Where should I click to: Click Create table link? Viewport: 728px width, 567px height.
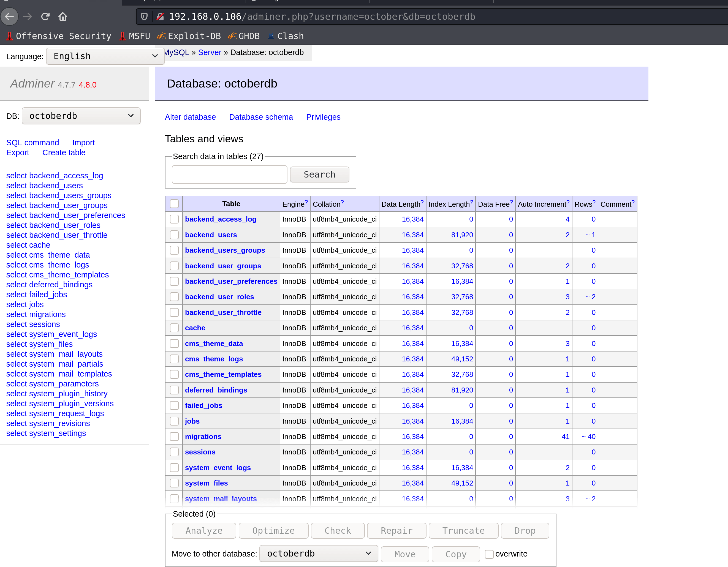(64, 152)
